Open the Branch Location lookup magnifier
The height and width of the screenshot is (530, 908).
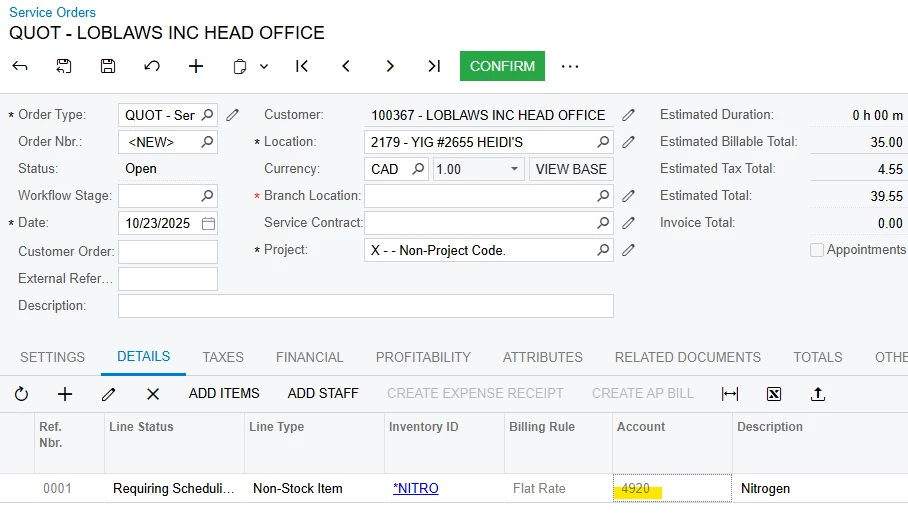click(603, 196)
